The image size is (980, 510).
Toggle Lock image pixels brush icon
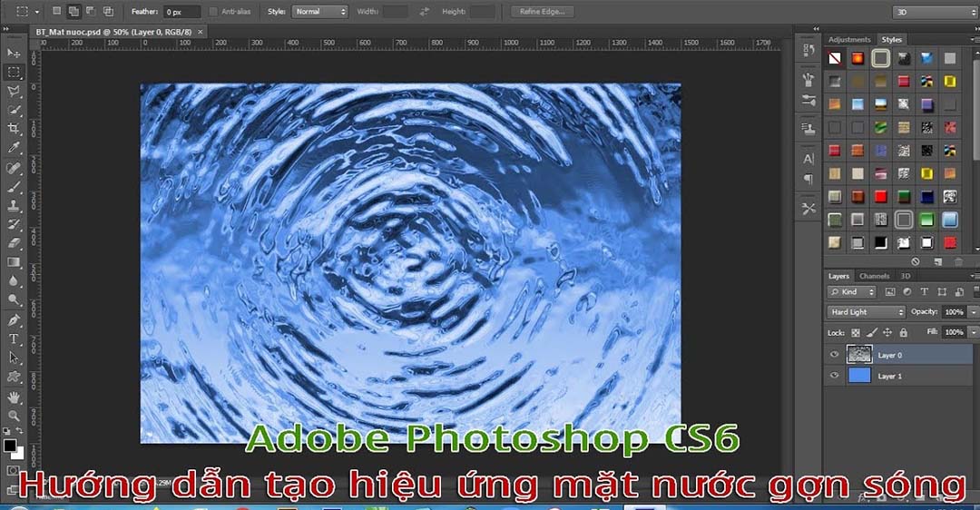pos(872,332)
